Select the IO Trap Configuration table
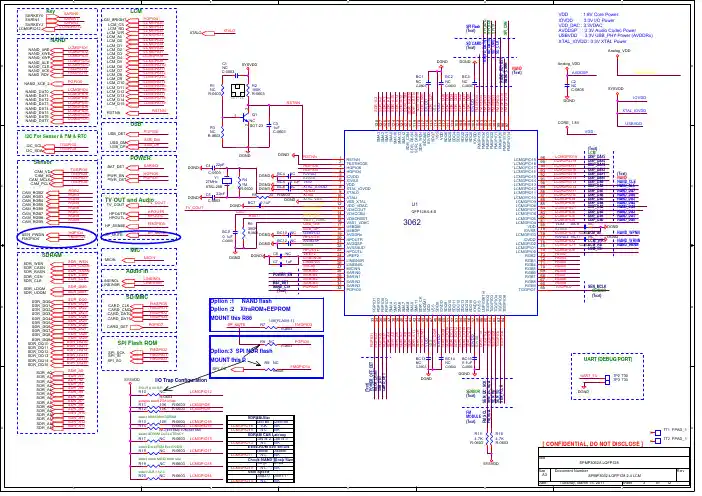 coord(261,449)
